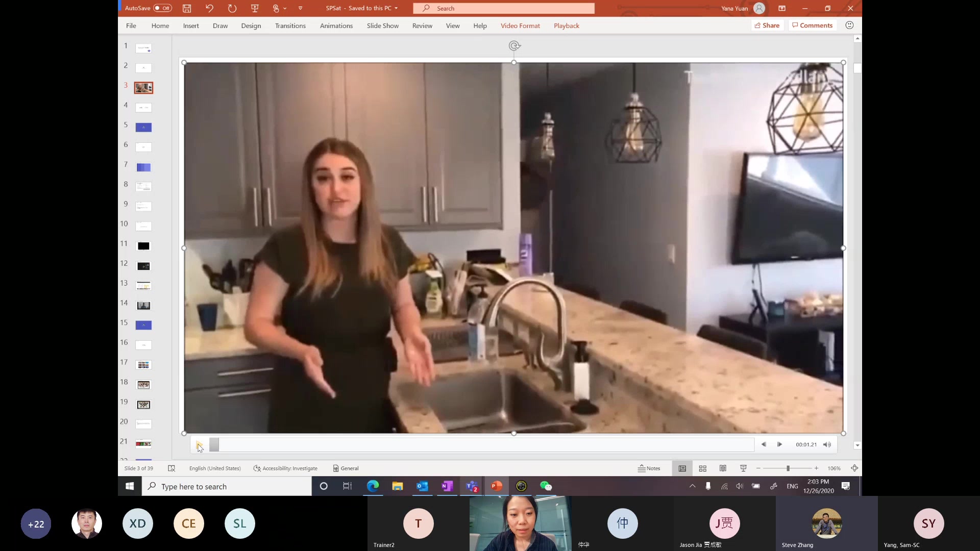Fit slide to current window icon
980x551 pixels.
(x=854, y=468)
